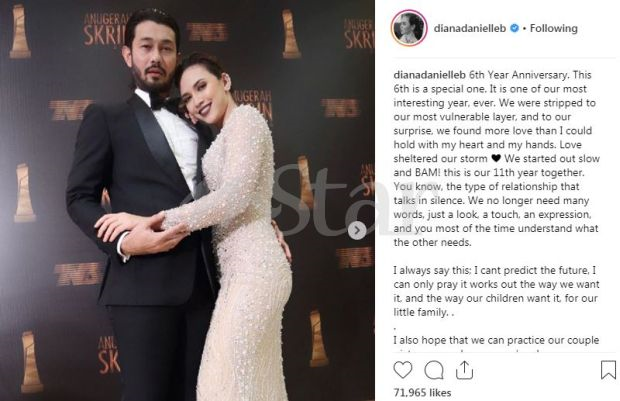The width and height of the screenshot is (620, 401).
Task: Click the partially hidden 'I also hope' line
Action: tap(496, 340)
